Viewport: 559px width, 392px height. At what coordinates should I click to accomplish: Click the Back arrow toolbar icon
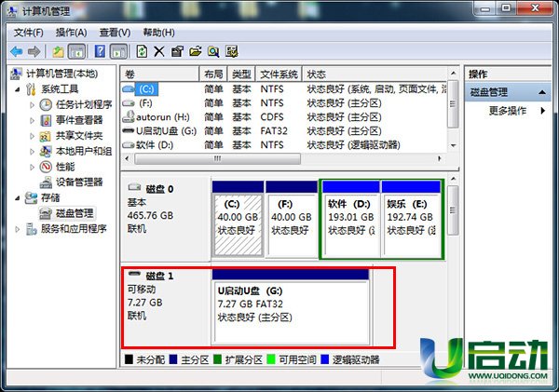pyautogui.click(x=17, y=52)
